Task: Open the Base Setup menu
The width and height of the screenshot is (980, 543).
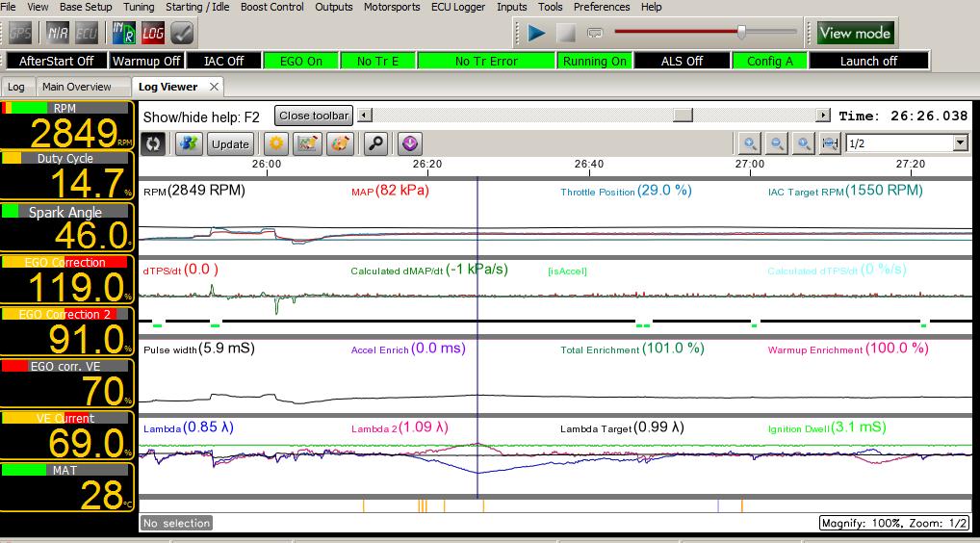Action: tap(86, 7)
